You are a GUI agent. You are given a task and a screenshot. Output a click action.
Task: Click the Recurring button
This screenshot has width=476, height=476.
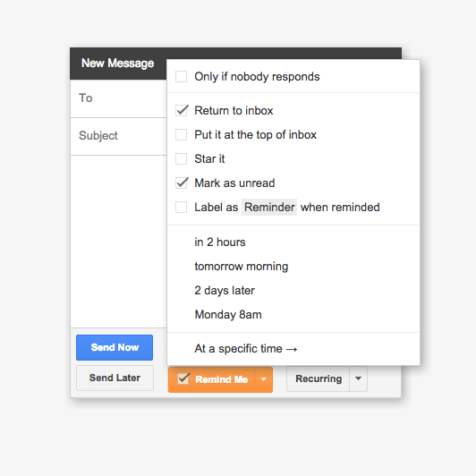pyautogui.click(x=319, y=378)
